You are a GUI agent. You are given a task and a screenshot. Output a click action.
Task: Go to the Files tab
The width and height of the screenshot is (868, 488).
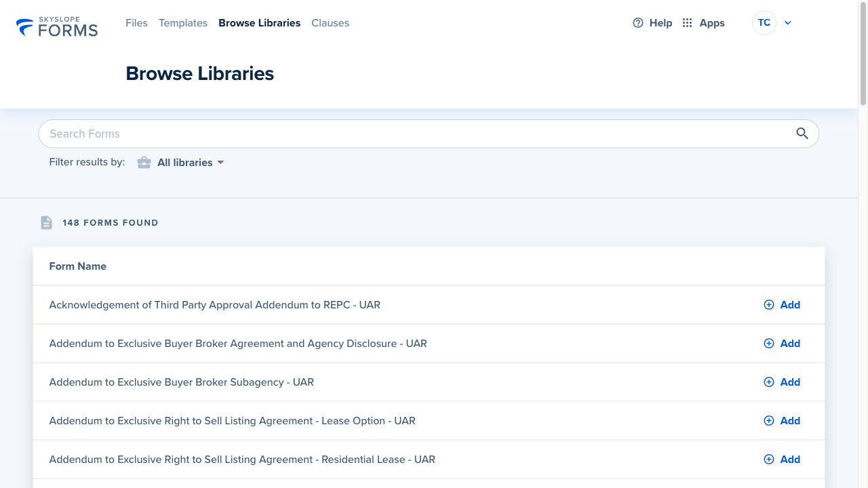click(136, 23)
